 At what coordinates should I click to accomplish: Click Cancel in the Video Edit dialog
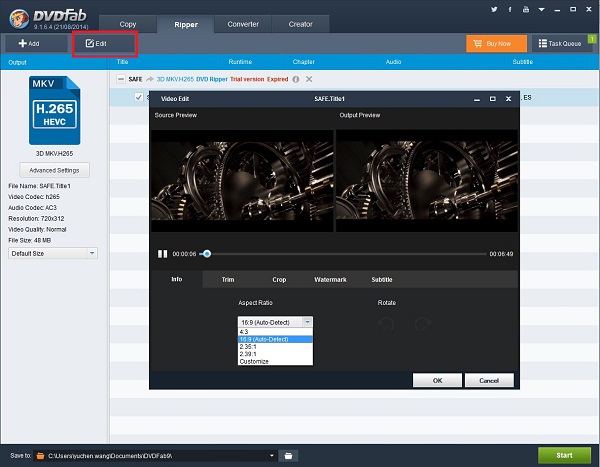489,380
